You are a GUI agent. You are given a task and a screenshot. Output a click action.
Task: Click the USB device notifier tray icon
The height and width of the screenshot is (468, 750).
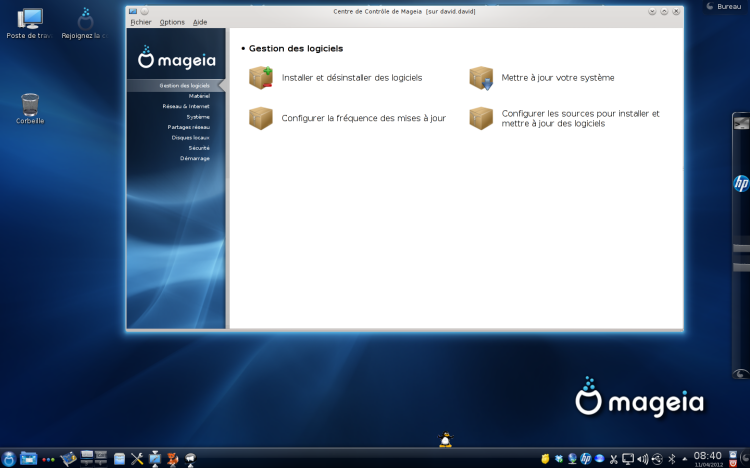[x=657, y=459]
